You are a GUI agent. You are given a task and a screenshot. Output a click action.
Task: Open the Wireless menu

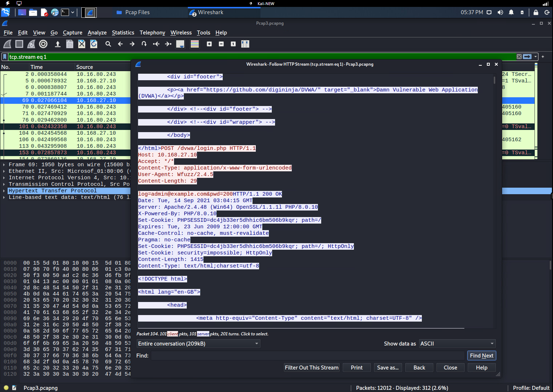tap(181, 33)
